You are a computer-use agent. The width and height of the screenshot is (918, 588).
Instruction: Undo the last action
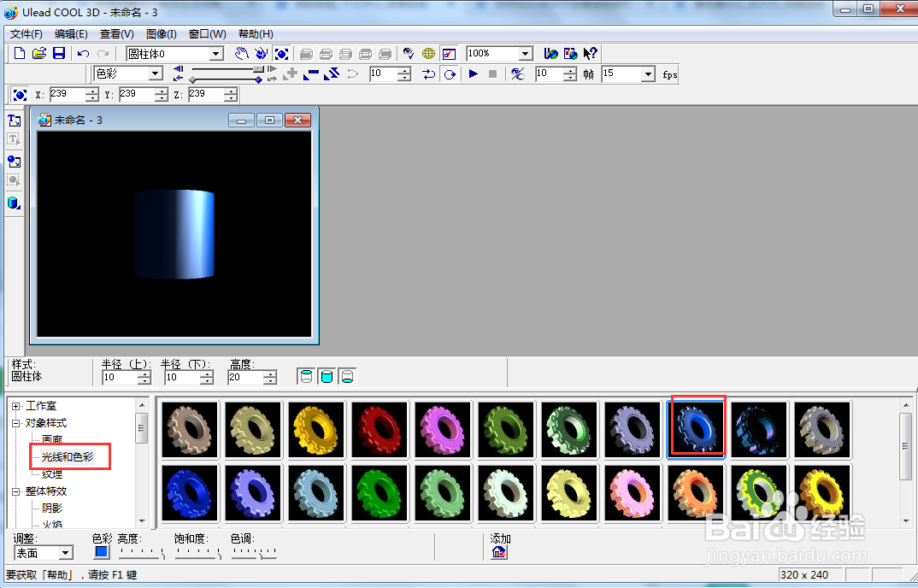pos(83,54)
